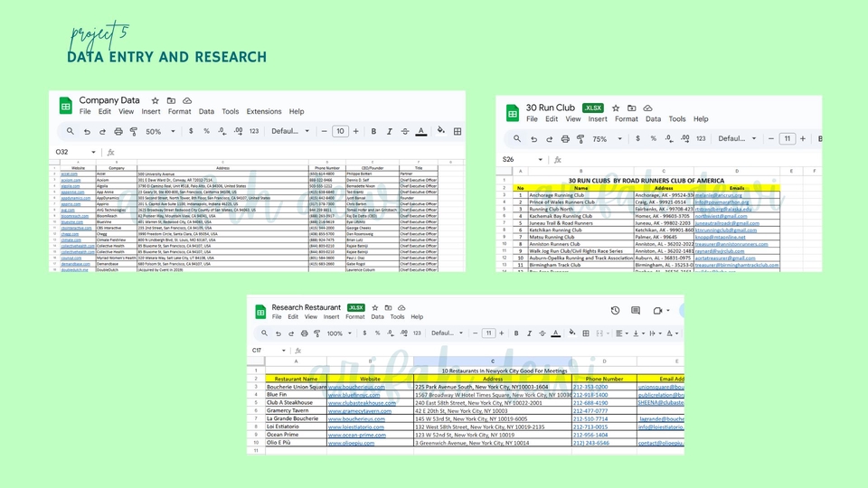Screen dimensions: 868x488
Task: Open text color picker in Company Data
Action: tap(421, 132)
